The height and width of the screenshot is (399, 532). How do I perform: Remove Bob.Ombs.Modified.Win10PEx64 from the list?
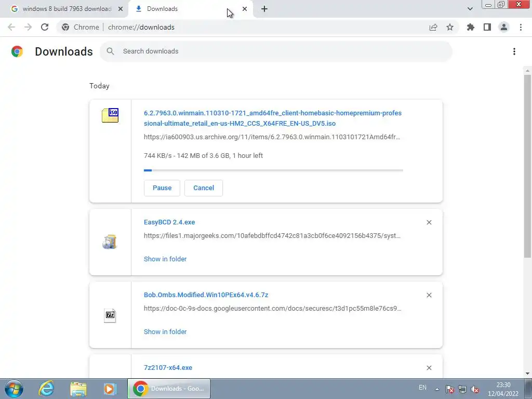pyautogui.click(x=429, y=295)
